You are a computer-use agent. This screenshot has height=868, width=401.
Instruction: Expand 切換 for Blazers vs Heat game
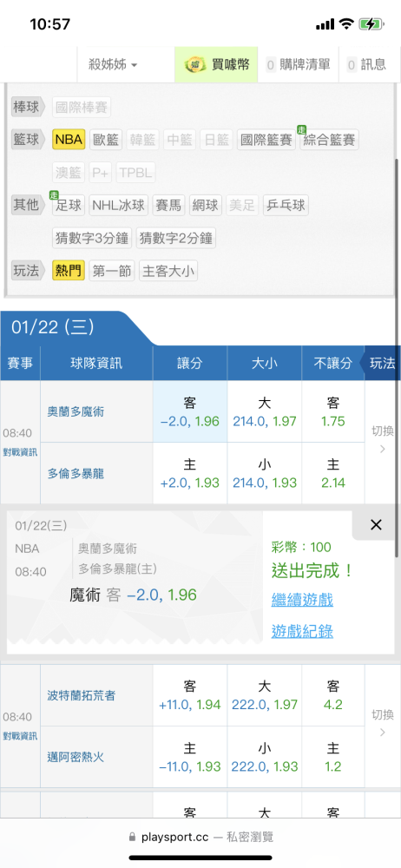click(x=382, y=724)
